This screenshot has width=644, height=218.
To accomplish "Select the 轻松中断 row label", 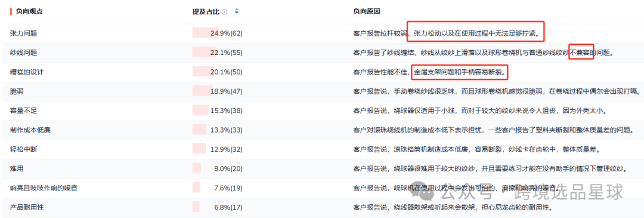I will tap(23, 149).
